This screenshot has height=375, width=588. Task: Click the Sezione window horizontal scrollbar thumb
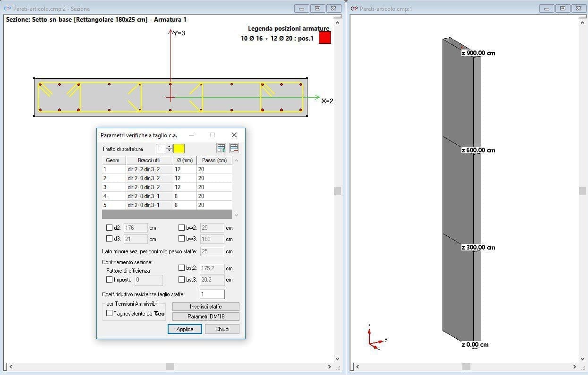pos(170,367)
